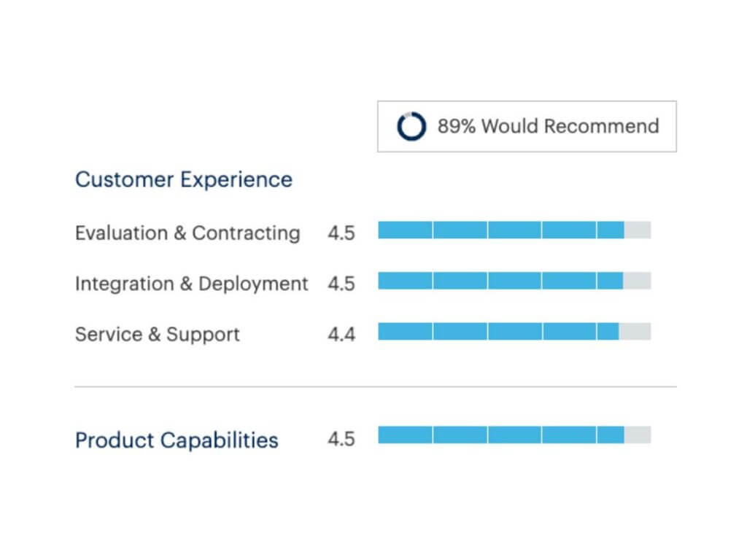The height and width of the screenshot is (560, 747).
Task: Open the Product Capabilities heading
Action: point(177,440)
